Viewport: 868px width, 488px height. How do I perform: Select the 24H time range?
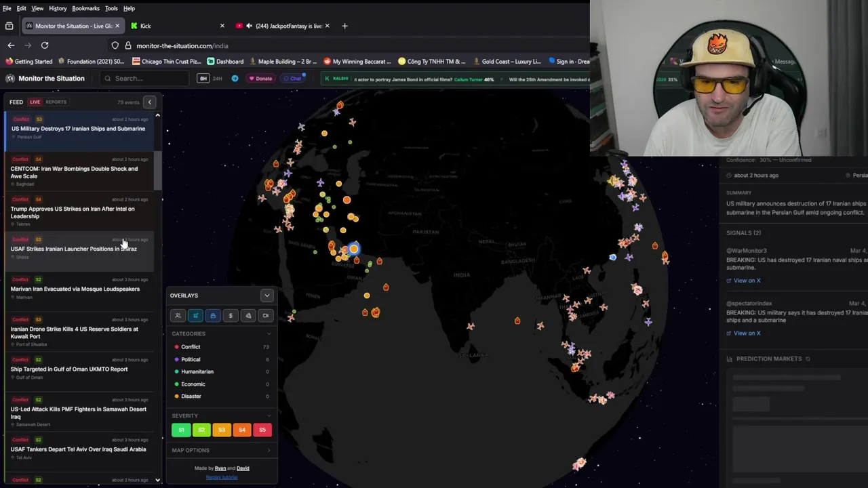(218, 79)
